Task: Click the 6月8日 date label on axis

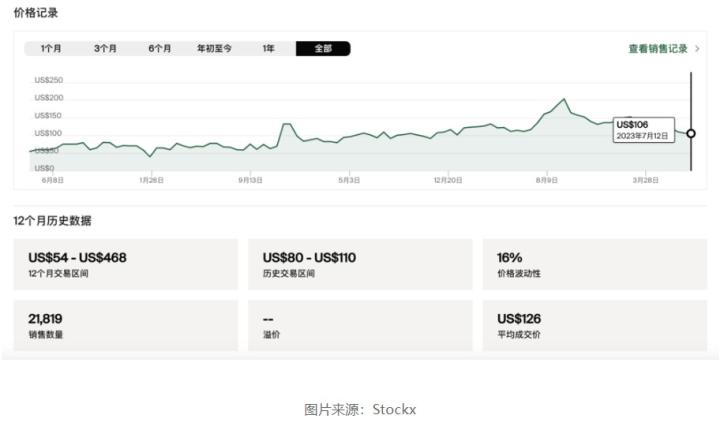Action: (53, 180)
